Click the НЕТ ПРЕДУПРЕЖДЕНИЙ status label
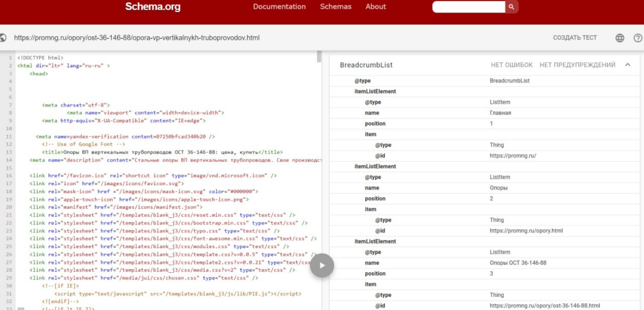Viewport: 644px width, 310px height. click(x=577, y=65)
